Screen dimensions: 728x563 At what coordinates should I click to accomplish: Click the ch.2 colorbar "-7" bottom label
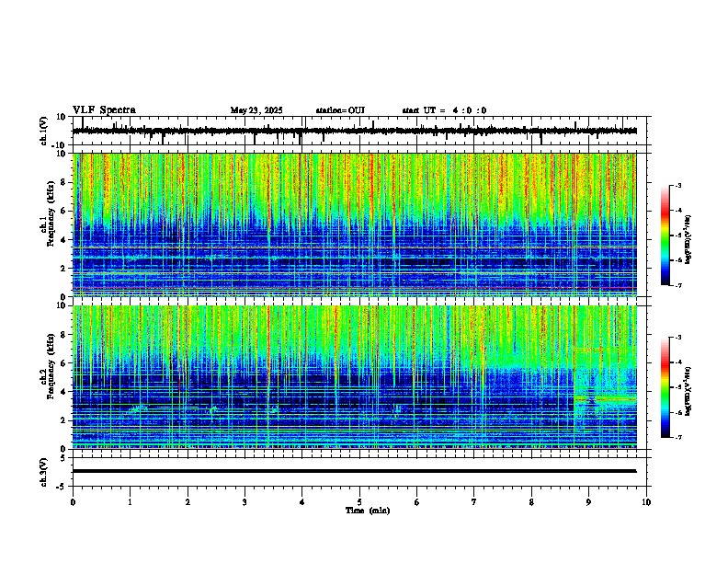[x=677, y=437]
